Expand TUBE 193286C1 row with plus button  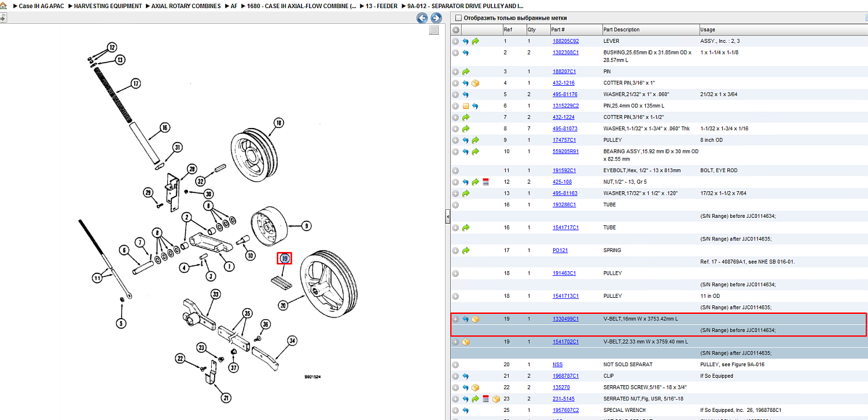(x=455, y=204)
